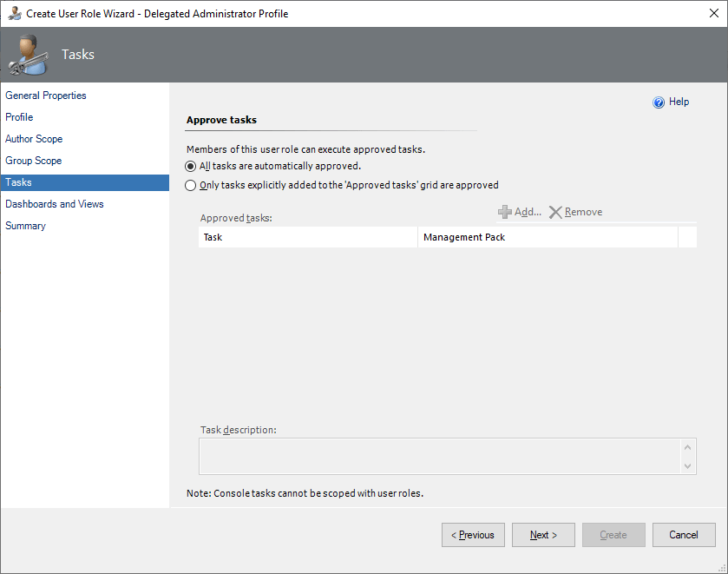Image resolution: width=728 pixels, height=574 pixels.
Task: Click the Remove X icon above the grid
Action: 555,212
